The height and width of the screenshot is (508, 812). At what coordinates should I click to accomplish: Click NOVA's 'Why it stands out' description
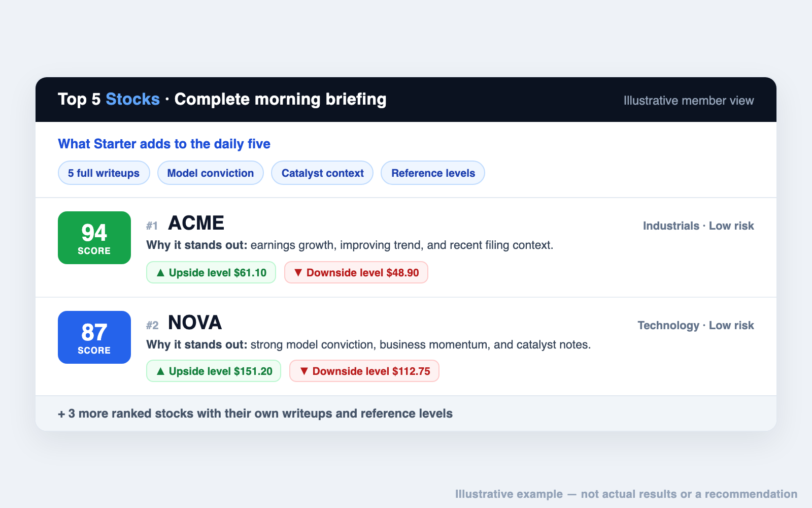tap(368, 344)
